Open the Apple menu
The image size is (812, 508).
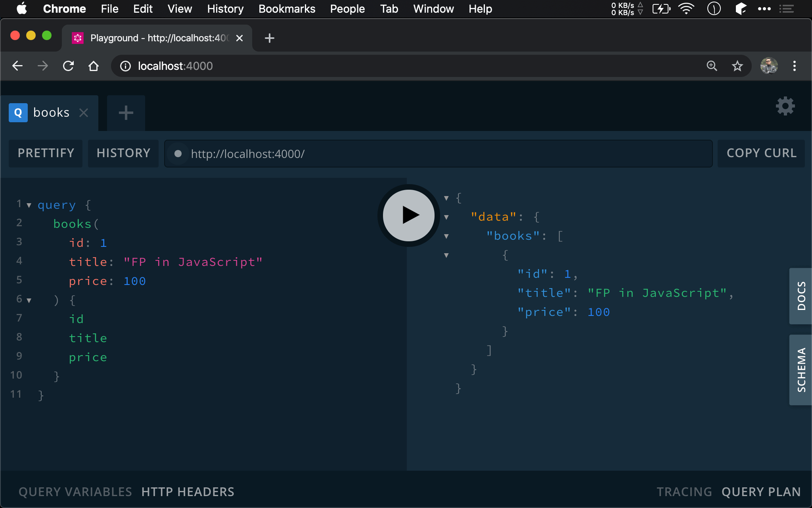(22, 8)
